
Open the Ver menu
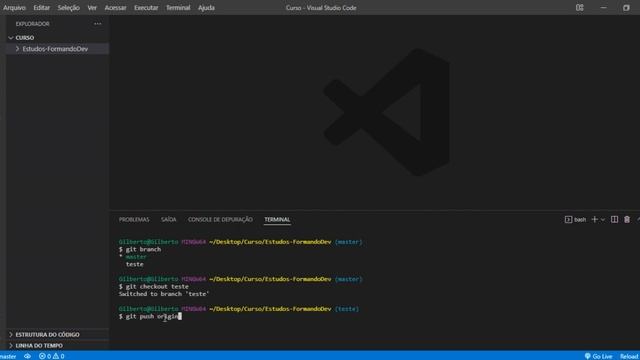[x=92, y=8]
